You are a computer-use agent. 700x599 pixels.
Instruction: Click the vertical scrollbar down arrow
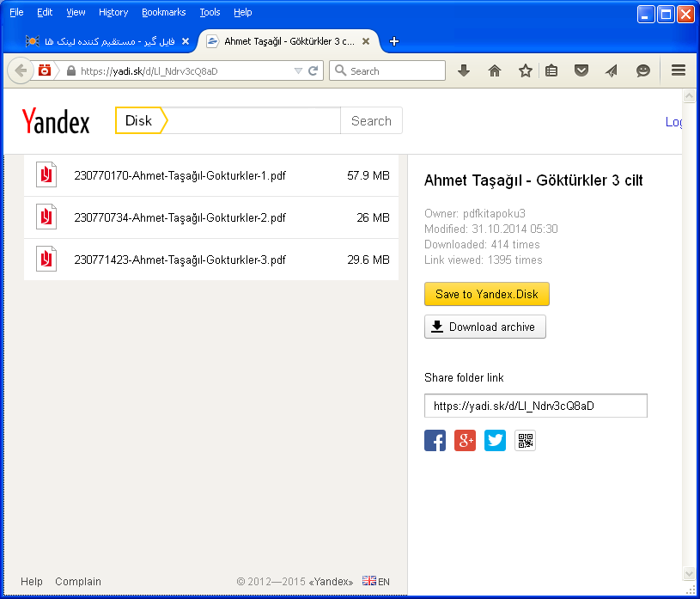point(689,573)
